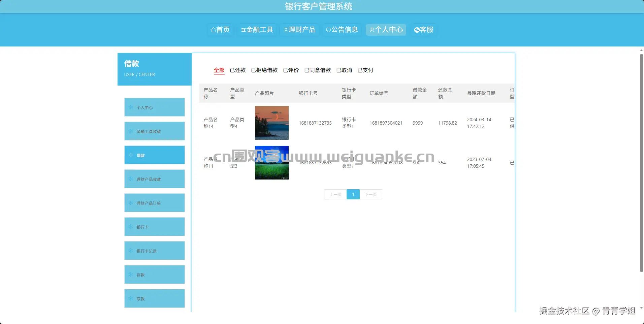Screen dimensions: 644x324
Task: Click the date 2024-03-14 17:42:12
Action: click(x=479, y=123)
